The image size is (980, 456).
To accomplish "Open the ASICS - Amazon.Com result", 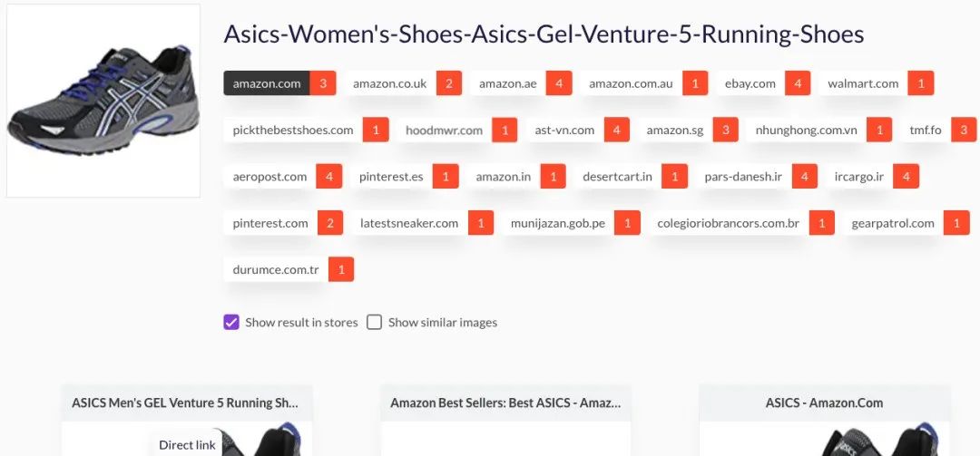I will 823,403.
